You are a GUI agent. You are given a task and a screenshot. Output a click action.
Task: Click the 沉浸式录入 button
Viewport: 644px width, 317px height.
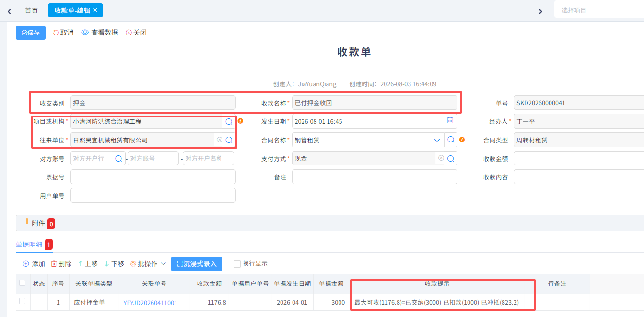[x=197, y=264]
